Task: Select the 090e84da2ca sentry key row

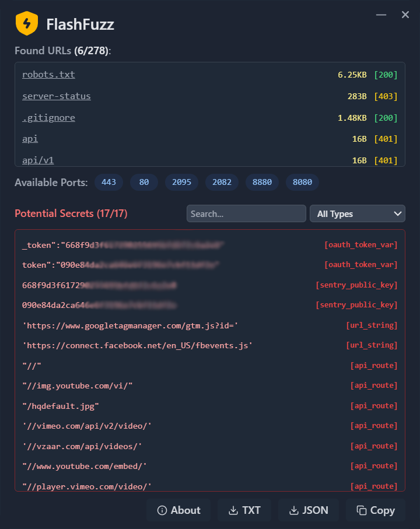Action: point(210,305)
